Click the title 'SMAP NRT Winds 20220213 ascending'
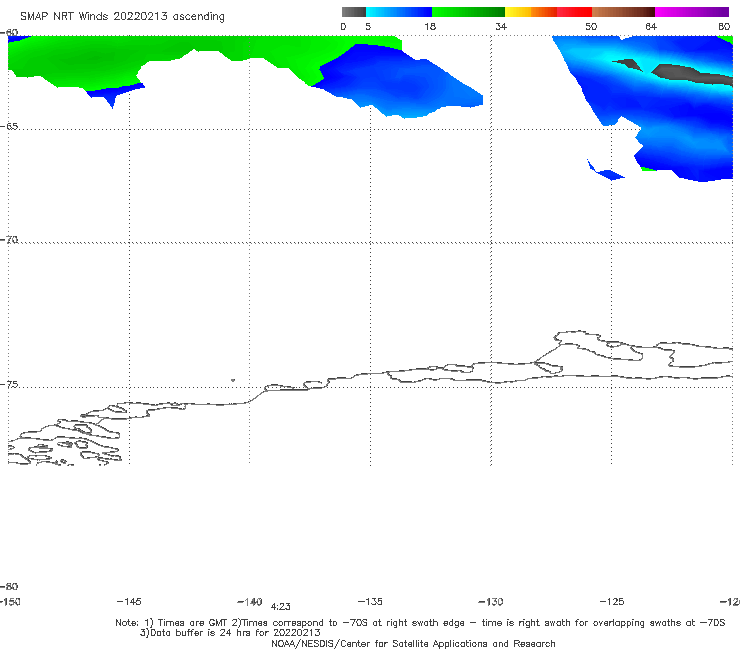Screen dimensions: 740x650 click(122, 17)
